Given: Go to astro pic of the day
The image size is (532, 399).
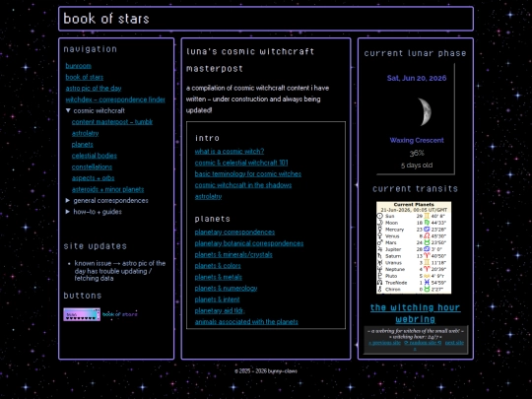Looking at the screenshot, I should (94, 89).
